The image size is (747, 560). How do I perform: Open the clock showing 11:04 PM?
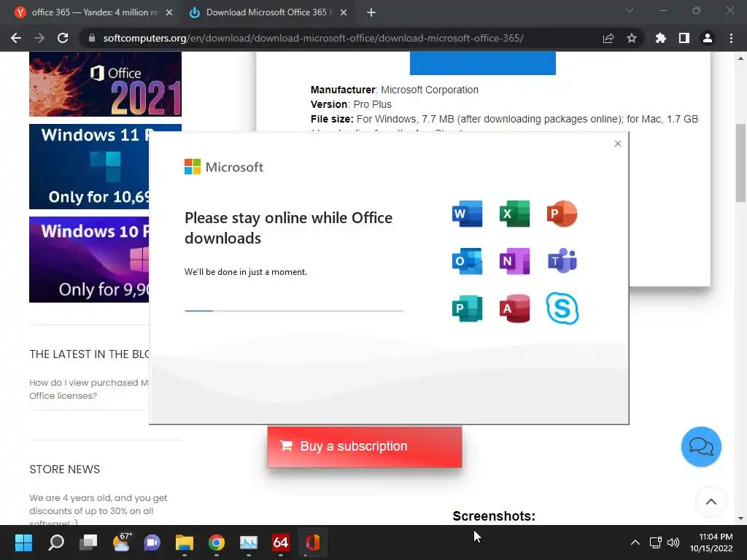(711, 542)
